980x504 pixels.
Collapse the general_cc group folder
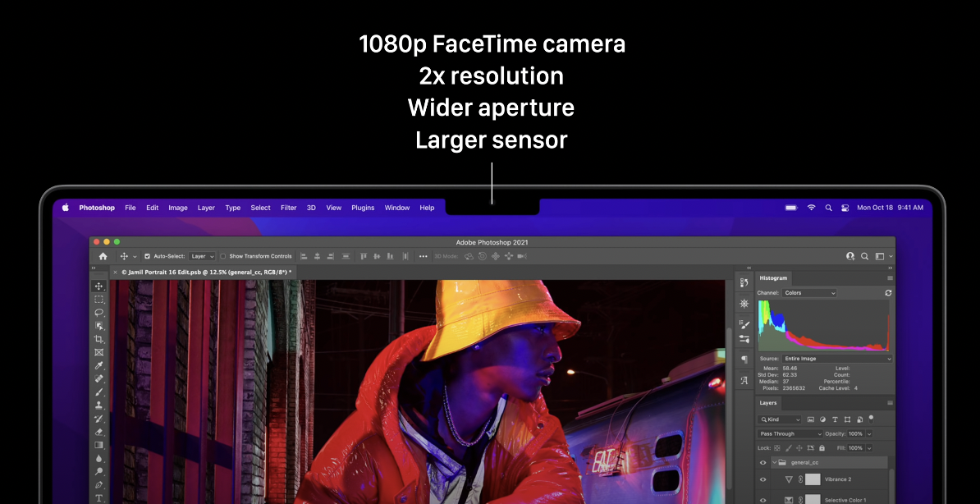pos(774,463)
